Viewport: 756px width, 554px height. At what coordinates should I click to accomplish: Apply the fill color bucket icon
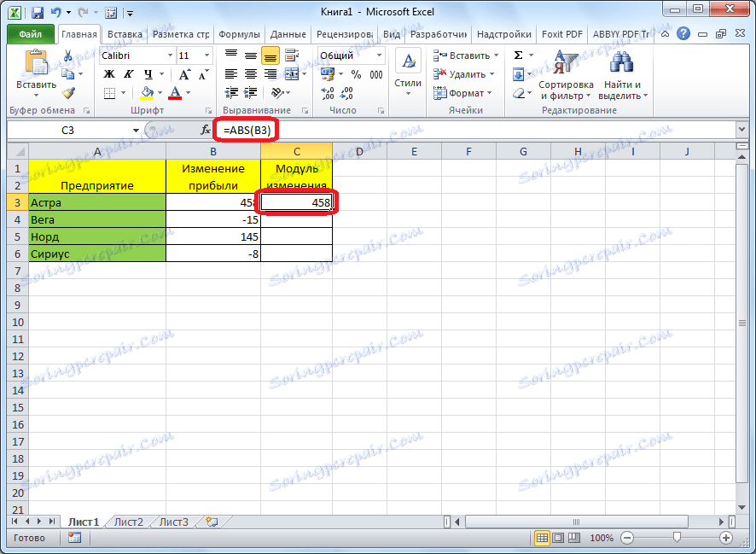point(147,92)
